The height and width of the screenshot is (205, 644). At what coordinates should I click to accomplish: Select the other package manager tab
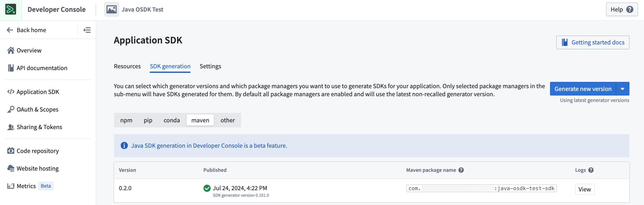point(228,120)
